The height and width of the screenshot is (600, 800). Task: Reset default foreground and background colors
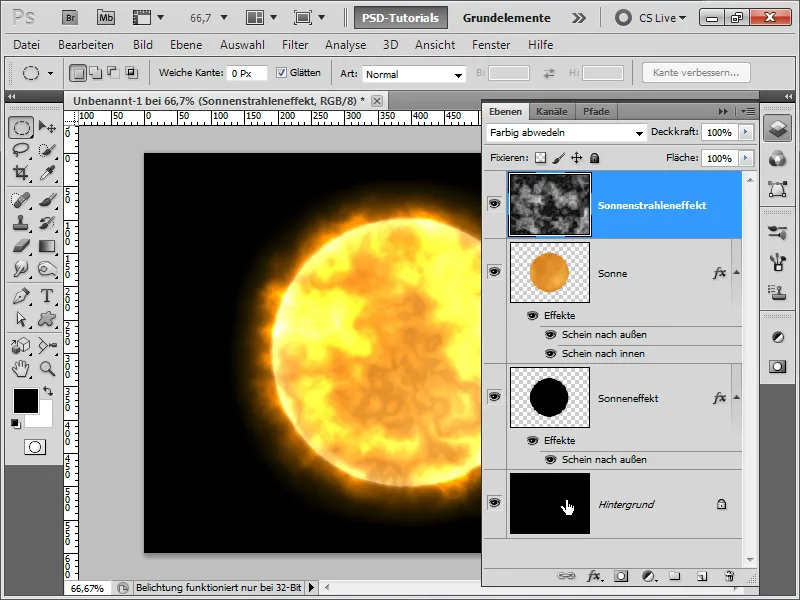pos(16,423)
